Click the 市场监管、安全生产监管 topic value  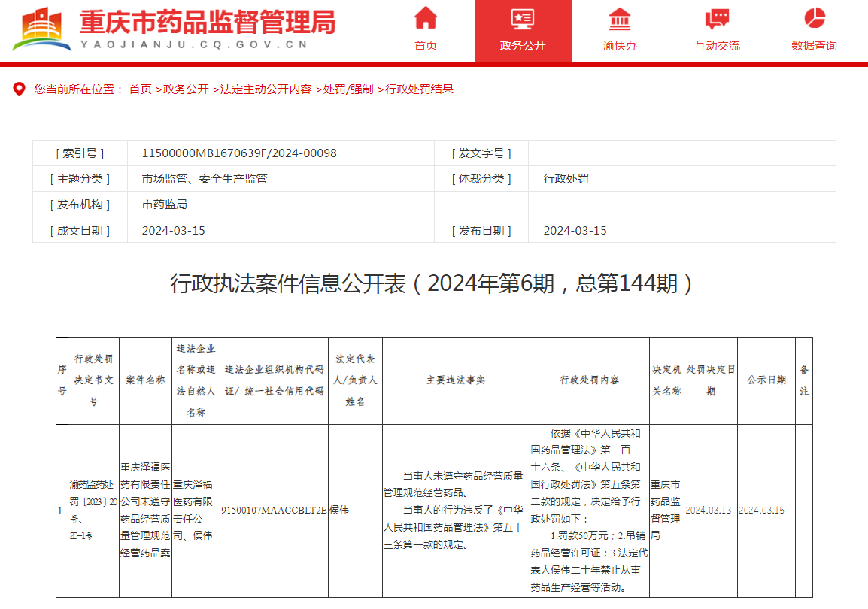(205, 179)
